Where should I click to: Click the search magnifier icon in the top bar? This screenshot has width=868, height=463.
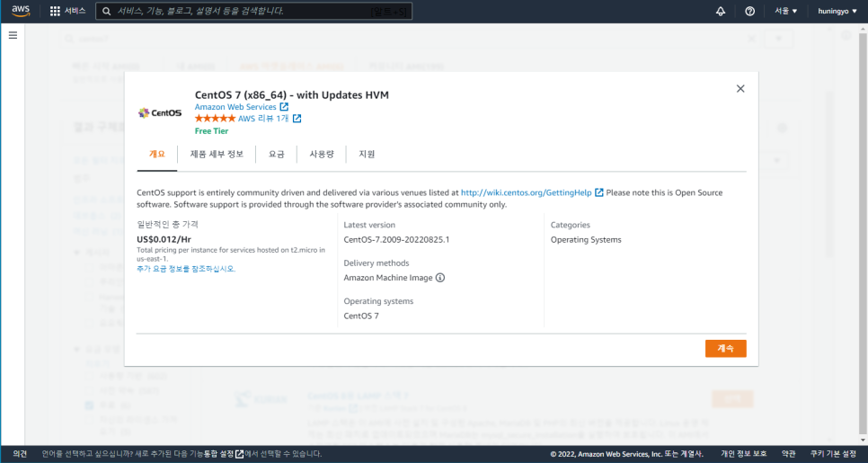coord(107,11)
